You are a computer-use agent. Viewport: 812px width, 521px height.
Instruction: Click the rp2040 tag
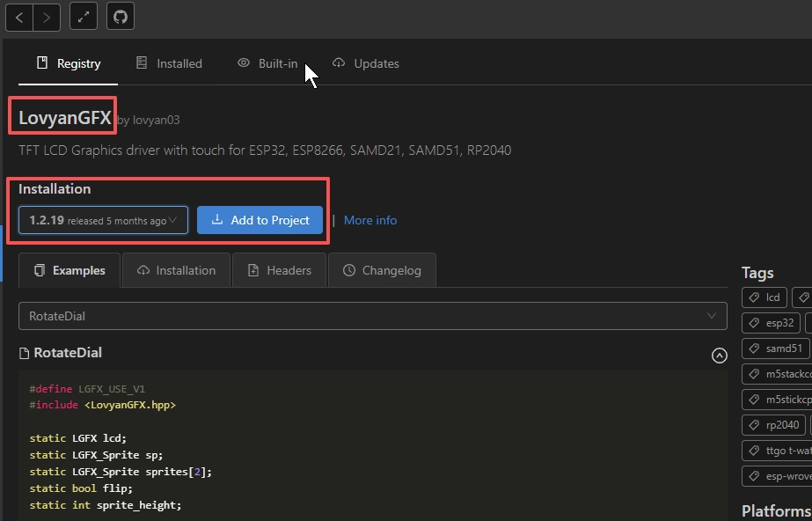(773, 425)
